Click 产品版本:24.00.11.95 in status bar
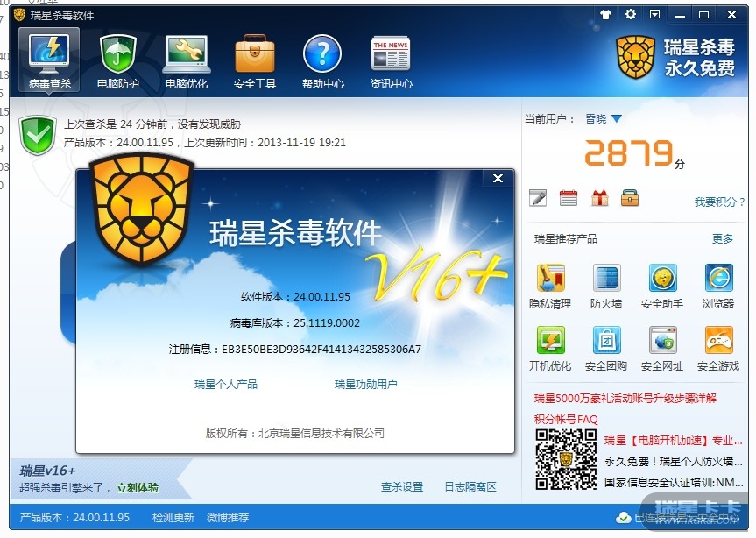This screenshot has width=756, height=538. tap(74, 517)
